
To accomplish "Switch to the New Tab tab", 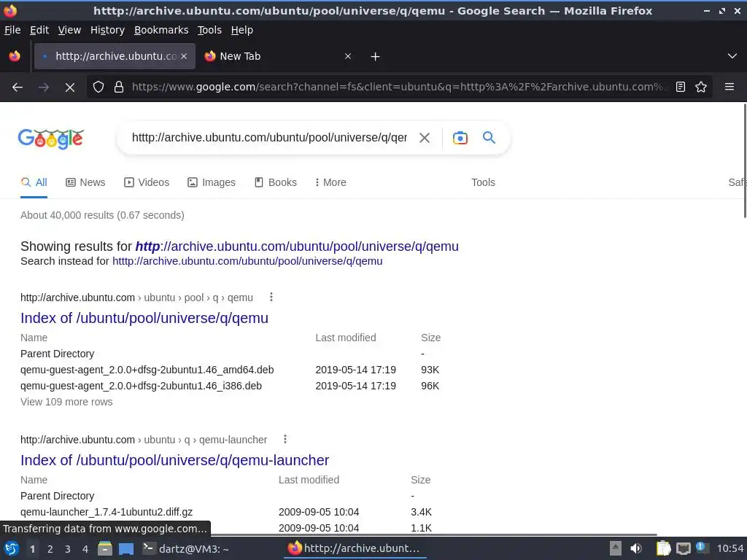I will pos(276,56).
